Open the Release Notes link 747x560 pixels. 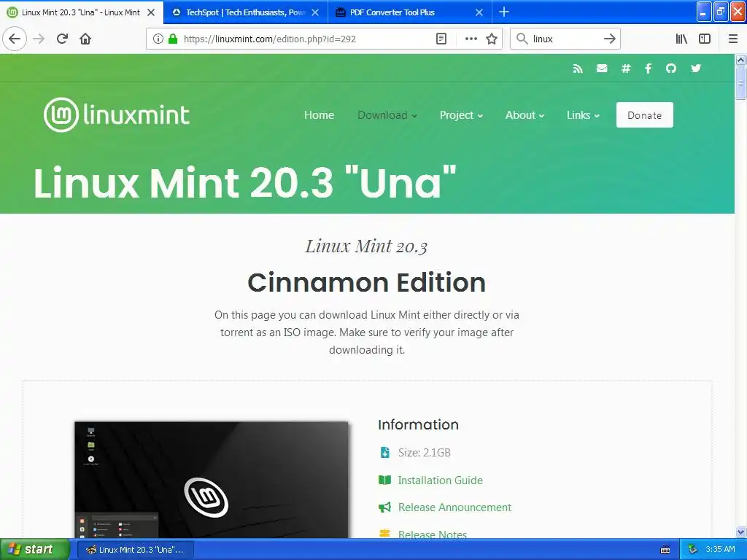pos(432,534)
